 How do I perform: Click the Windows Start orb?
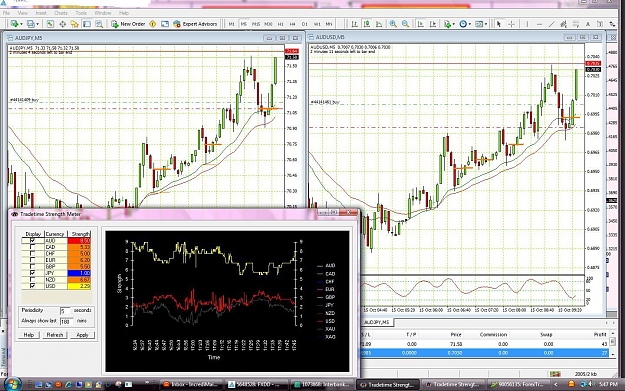click(x=12, y=384)
